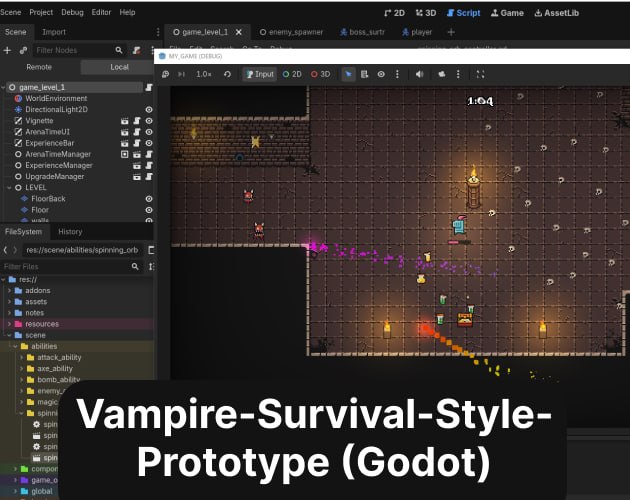The width and height of the screenshot is (630, 500).
Task: Toggle selection visibility eye in game toolbar
Action: click(381, 74)
